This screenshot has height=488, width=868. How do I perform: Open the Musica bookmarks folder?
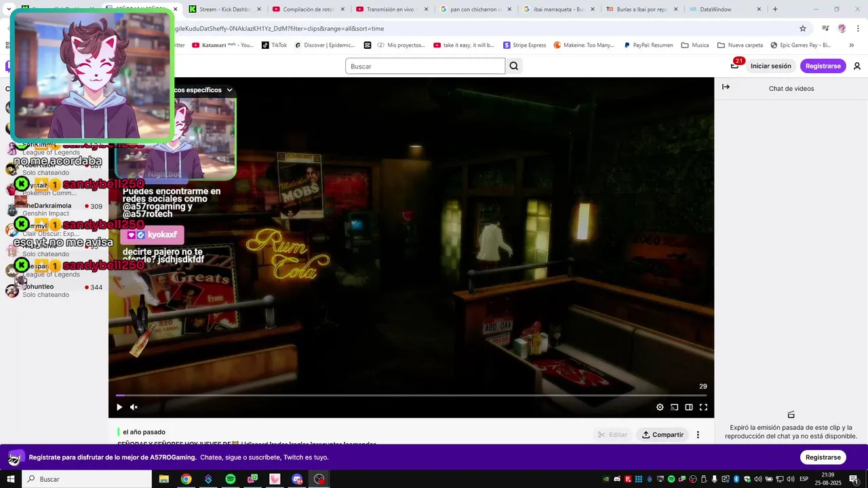[x=695, y=45]
